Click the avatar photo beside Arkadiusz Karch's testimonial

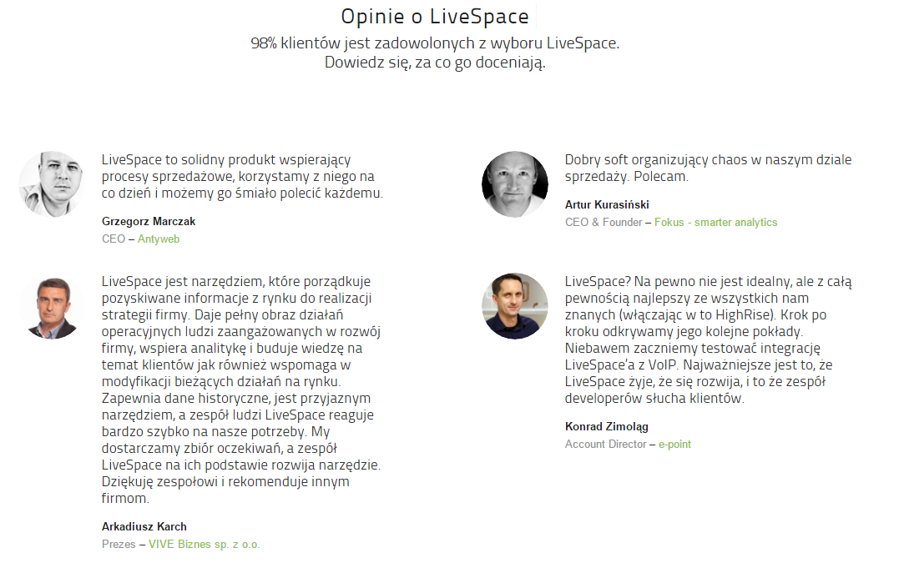[52, 306]
